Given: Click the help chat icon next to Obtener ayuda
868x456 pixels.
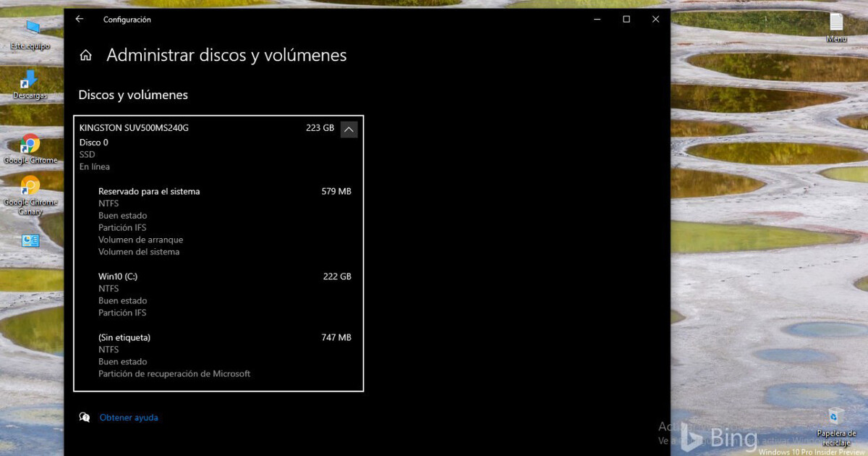Looking at the screenshot, I should click(85, 418).
